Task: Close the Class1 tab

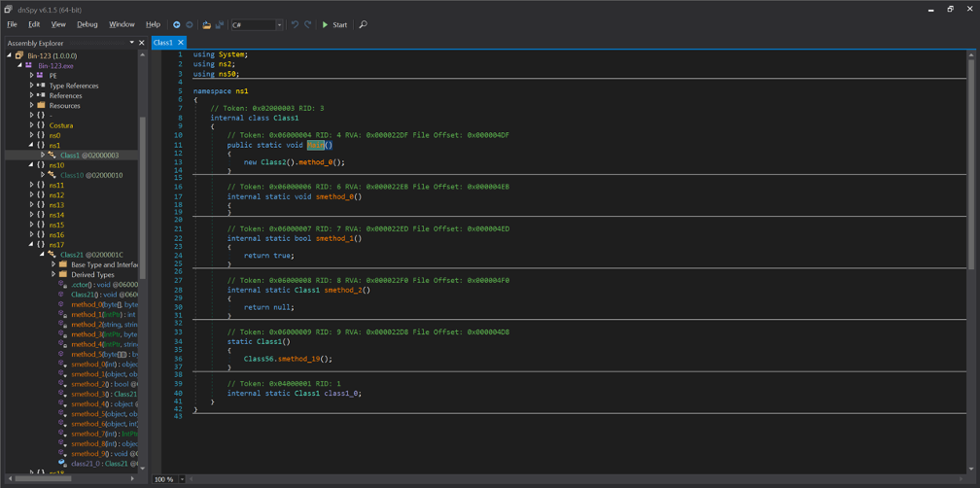Action: (x=181, y=43)
